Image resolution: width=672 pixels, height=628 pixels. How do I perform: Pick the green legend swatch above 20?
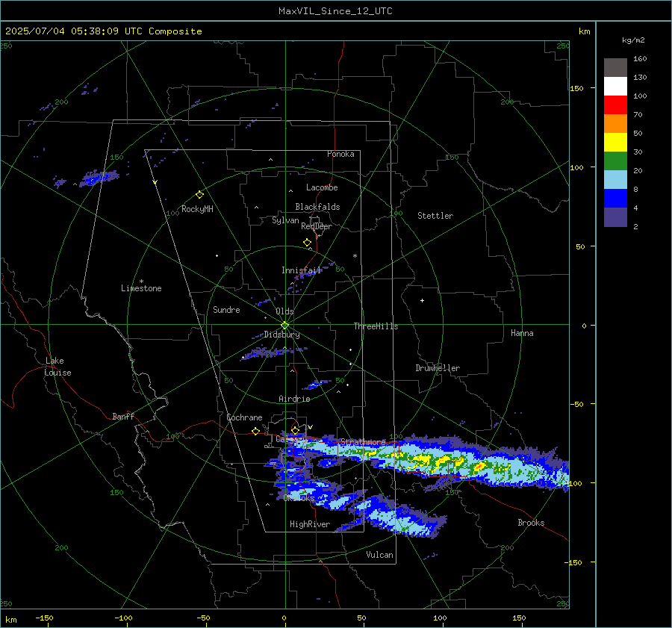coord(615,161)
